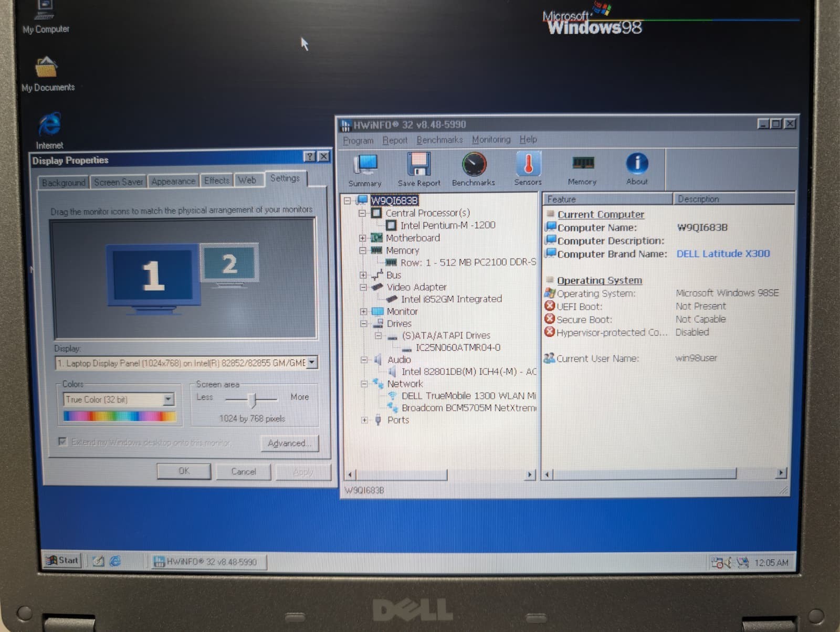
Task: Select the Monitor tree node
Action: 402,311
